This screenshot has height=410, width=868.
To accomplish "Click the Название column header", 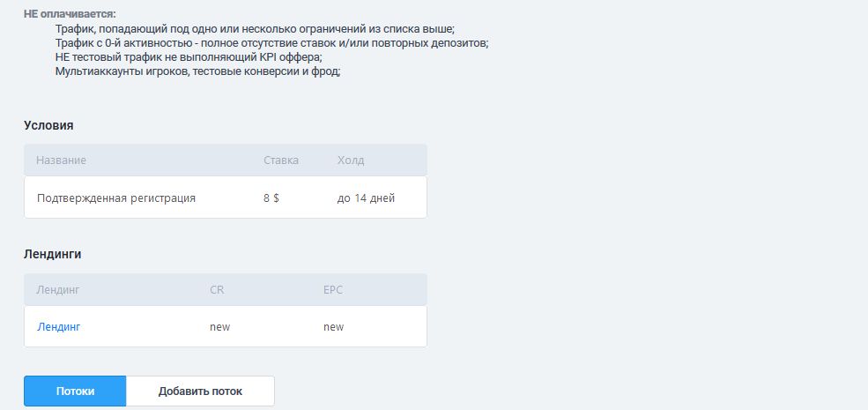I will (61, 160).
